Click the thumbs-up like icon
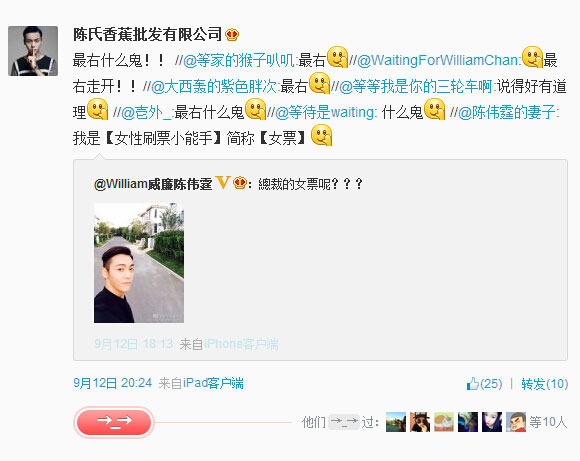This screenshot has width=580, height=461. click(x=473, y=383)
